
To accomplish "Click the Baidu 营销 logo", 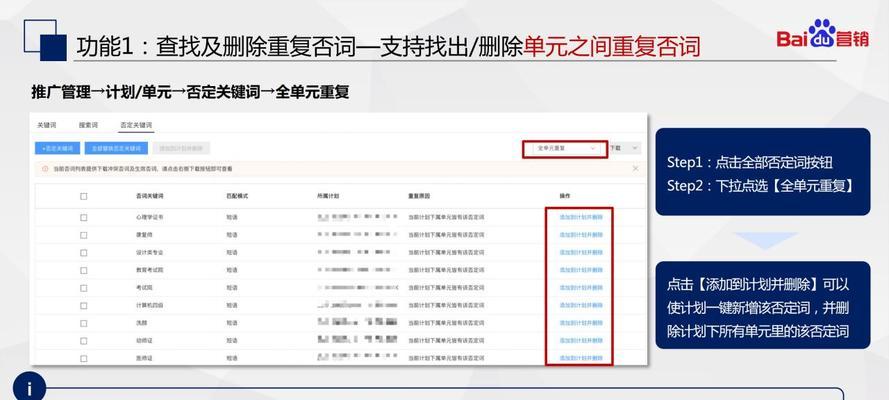I will [822, 35].
